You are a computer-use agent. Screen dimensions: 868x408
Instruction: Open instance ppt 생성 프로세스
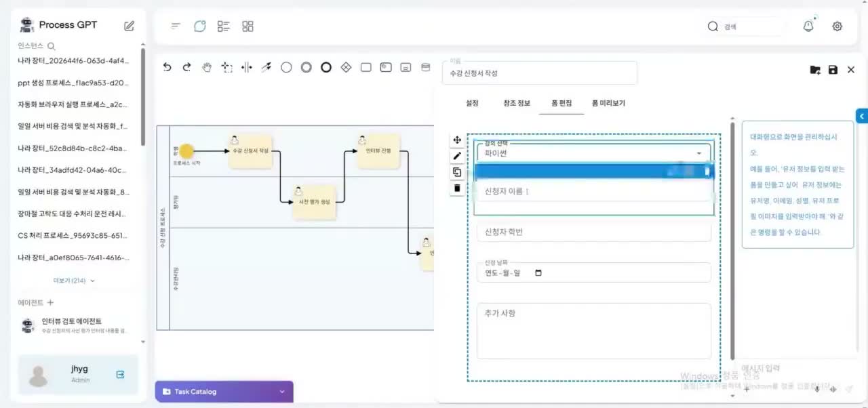pos(73,83)
